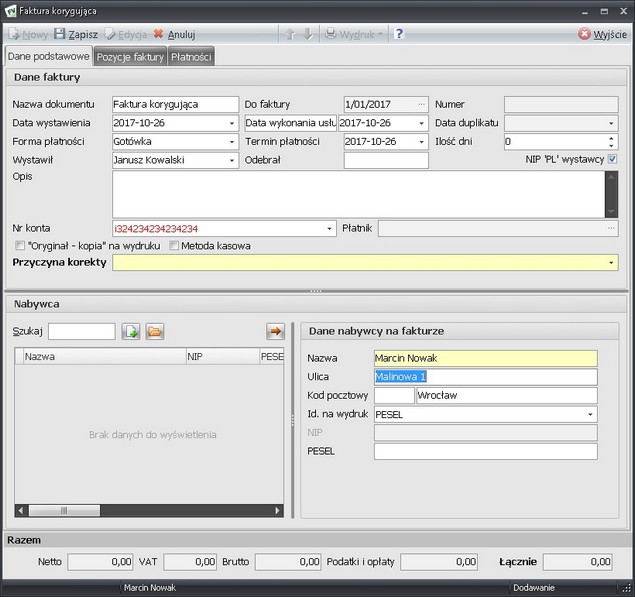Open the help question mark icon
The height and width of the screenshot is (597, 635).
click(x=399, y=34)
